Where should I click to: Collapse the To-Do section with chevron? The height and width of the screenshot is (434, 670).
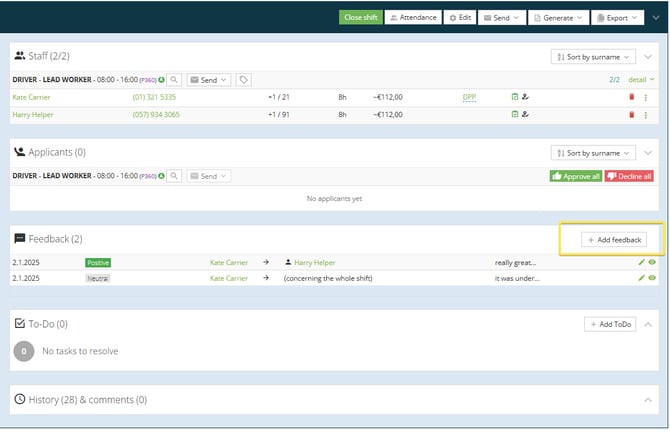[648, 324]
